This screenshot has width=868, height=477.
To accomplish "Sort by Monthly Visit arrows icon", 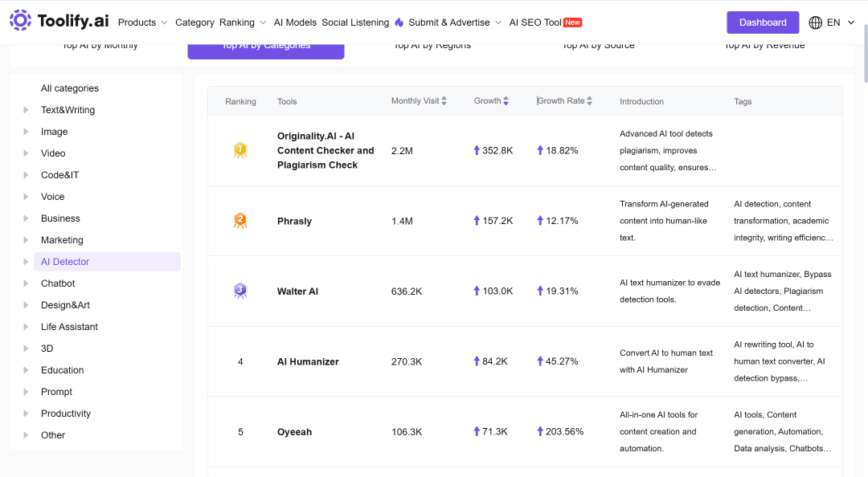I will [x=444, y=100].
